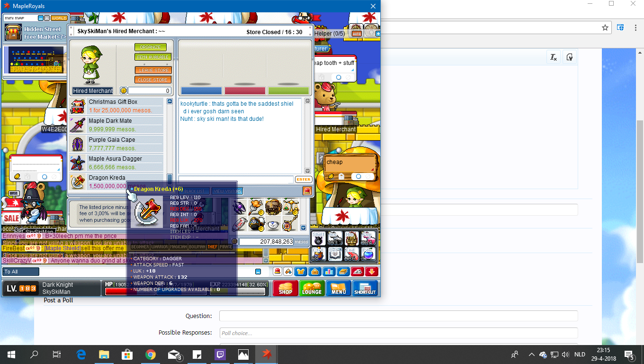Click the poll Question input field
Image resolution: width=644 pixels, height=364 pixels.
[x=398, y=316]
